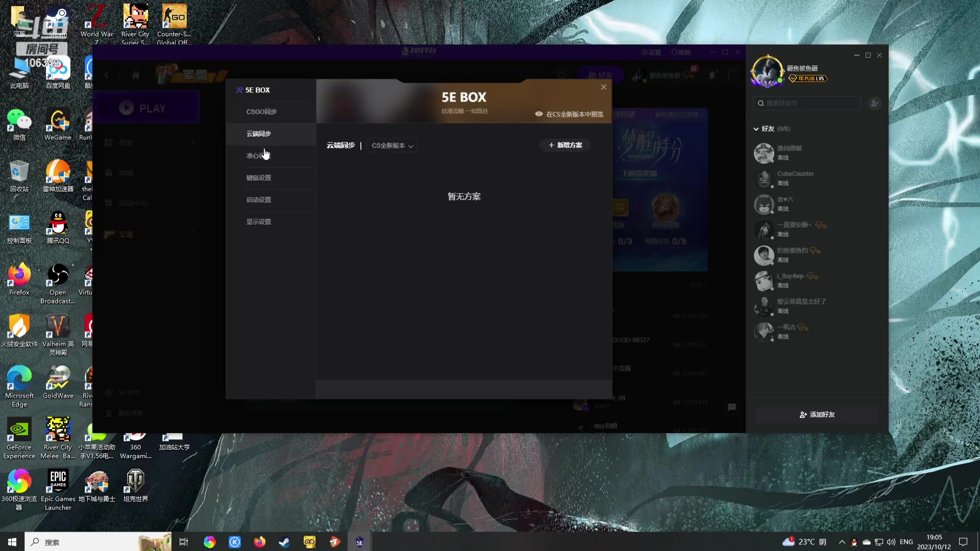Click the 添加好友 add friend button

pyautogui.click(x=817, y=415)
